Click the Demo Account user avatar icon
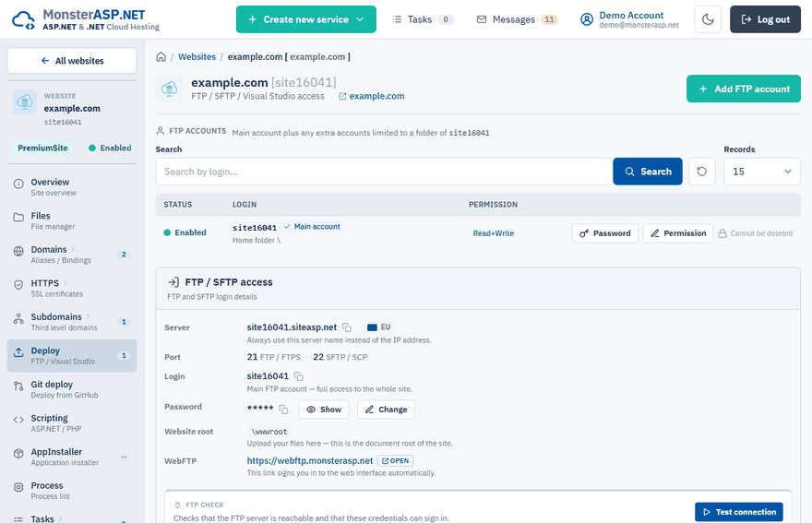 [x=587, y=19]
